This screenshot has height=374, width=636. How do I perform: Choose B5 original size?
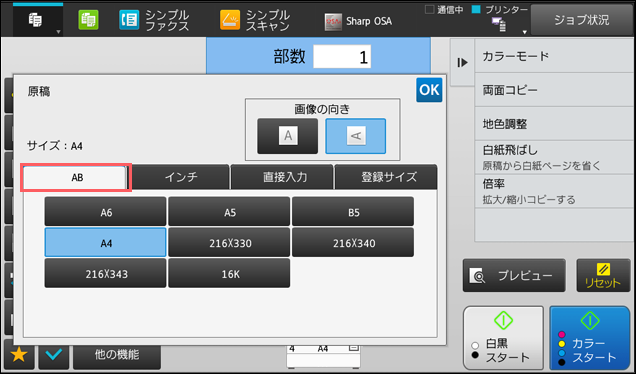pyautogui.click(x=353, y=211)
